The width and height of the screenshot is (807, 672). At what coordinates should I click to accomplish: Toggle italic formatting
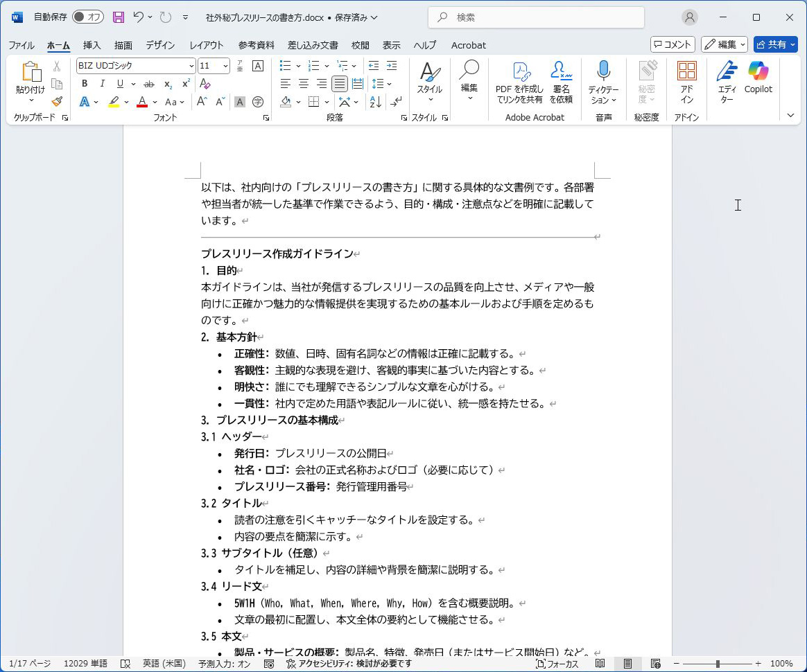103,84
